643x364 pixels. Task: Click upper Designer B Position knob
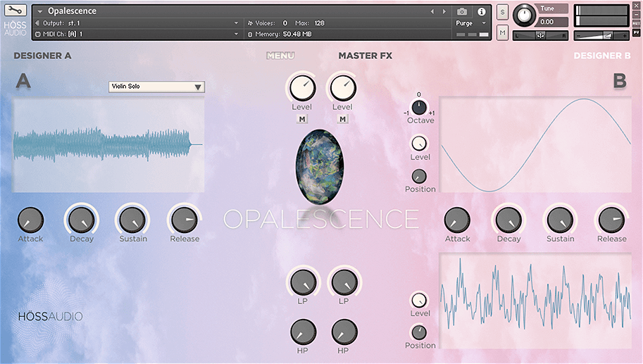pos(419,176)
